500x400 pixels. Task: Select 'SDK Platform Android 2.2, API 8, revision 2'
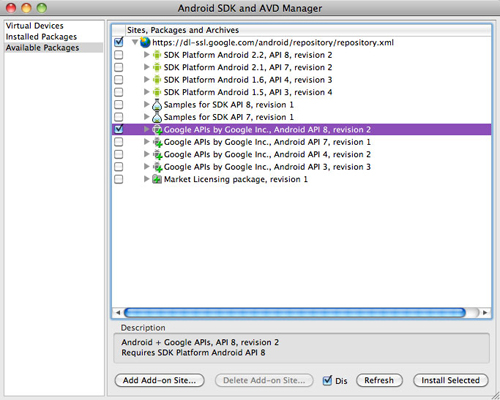pyautogui.click(x=248, y=55)
